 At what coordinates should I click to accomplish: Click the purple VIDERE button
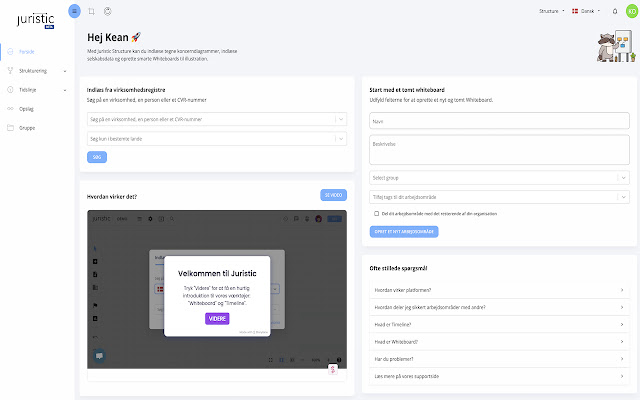(x=217, y=318)
